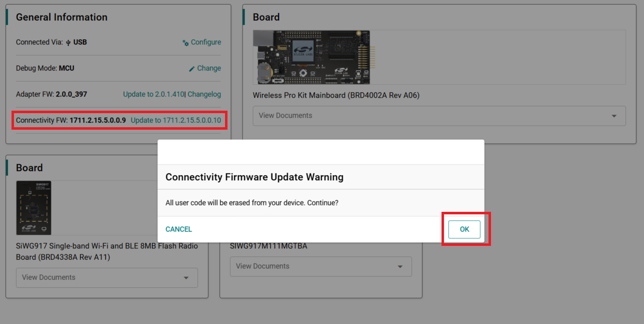This screenshot has width=644, height=324.
Task: Expand View Documents for the SiWG917 radio board
Action: 106,277
